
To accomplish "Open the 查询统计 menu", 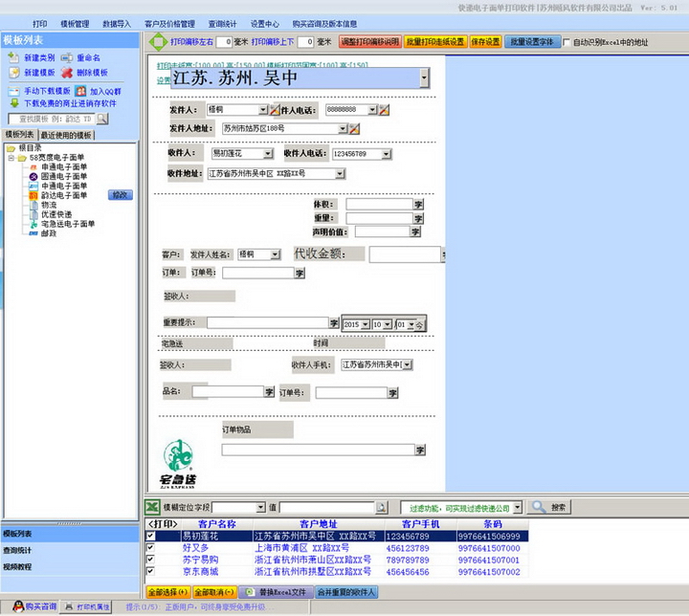I will [x=222, y=24].
